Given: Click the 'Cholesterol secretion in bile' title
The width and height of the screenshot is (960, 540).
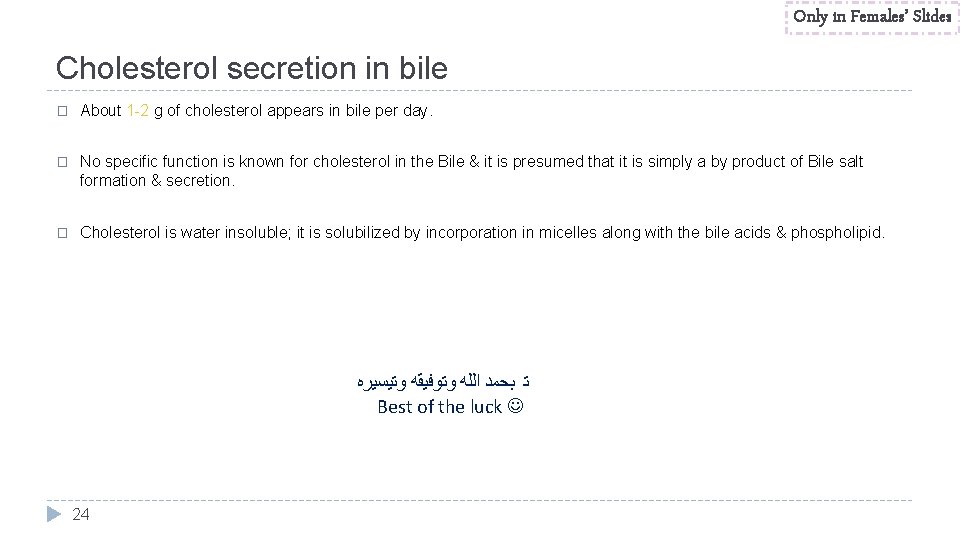Looking at the screenshot, I should coord(252,67).
